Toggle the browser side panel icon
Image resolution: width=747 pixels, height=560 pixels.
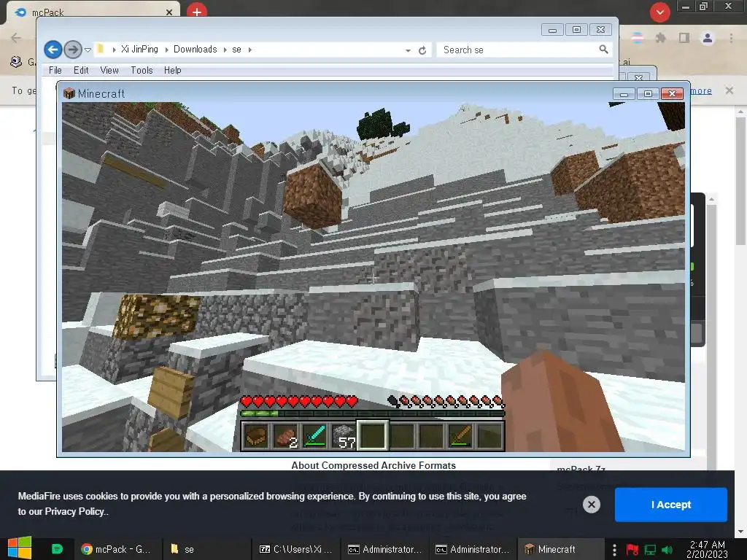pyautogui.click(x=684, y=38)
